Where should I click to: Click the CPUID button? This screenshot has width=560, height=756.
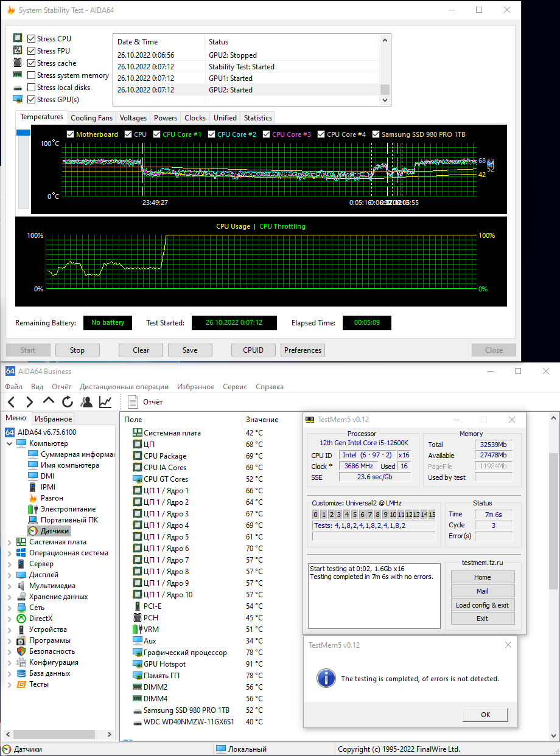point(253,350)
